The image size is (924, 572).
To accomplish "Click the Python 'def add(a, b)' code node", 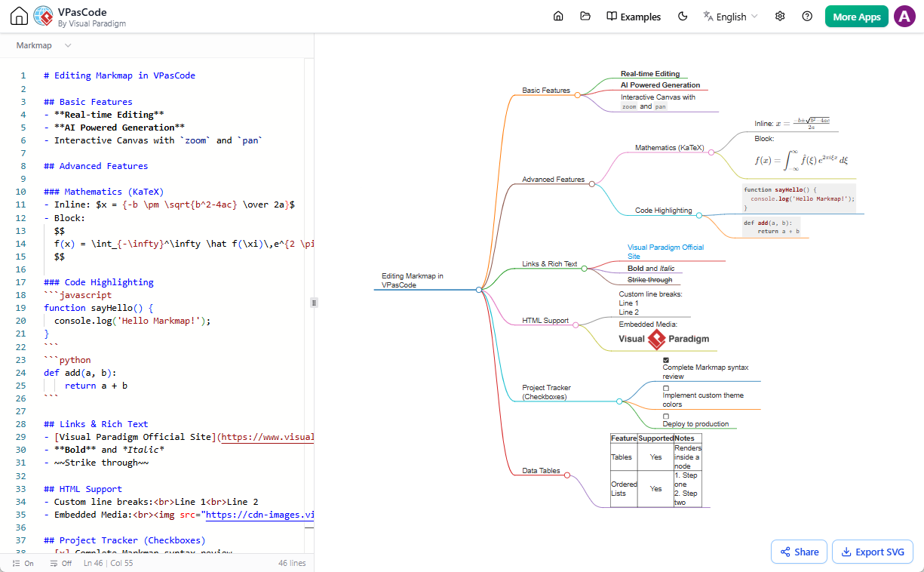I will (772, 227).
